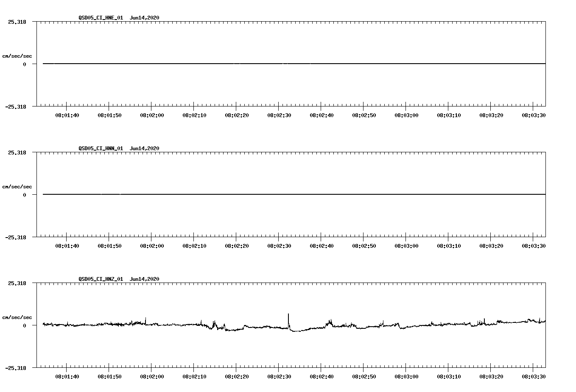Select the 25.318 top label of HNZ plot
Screen dimensions: 576x392
click(x=17, y=283)
